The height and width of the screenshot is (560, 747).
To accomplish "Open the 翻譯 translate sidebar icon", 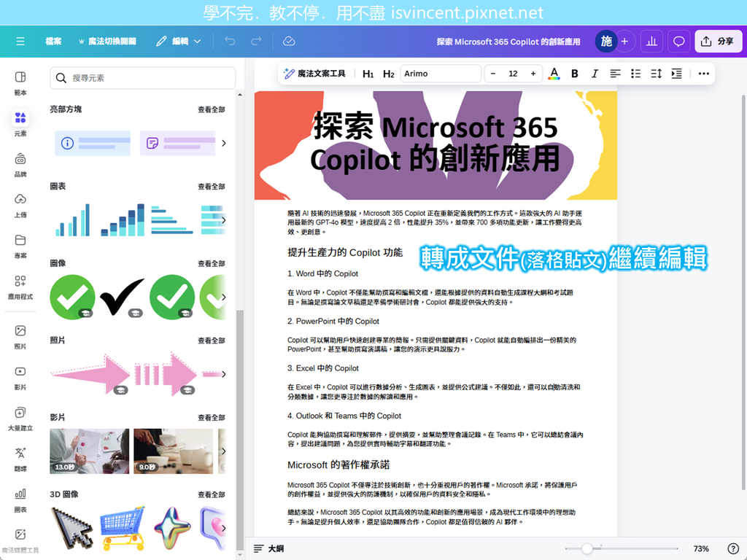I will pos(20,459).
